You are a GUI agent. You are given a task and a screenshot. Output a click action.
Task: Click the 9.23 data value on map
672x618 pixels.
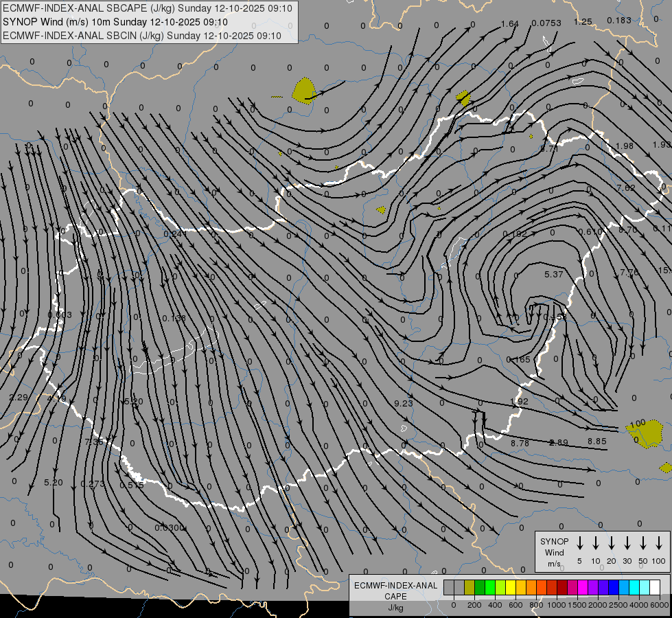click(404, 404)
